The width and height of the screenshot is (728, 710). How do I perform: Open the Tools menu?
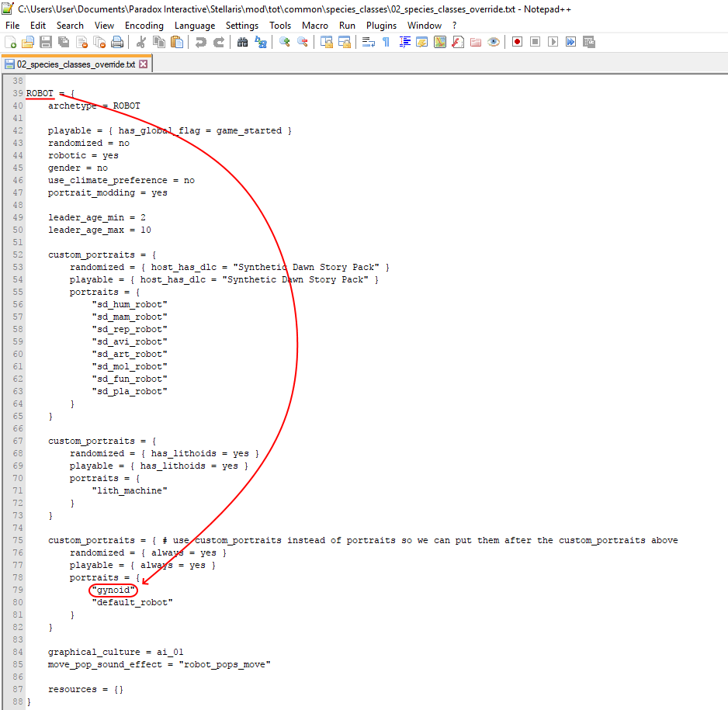pos(280,26)
